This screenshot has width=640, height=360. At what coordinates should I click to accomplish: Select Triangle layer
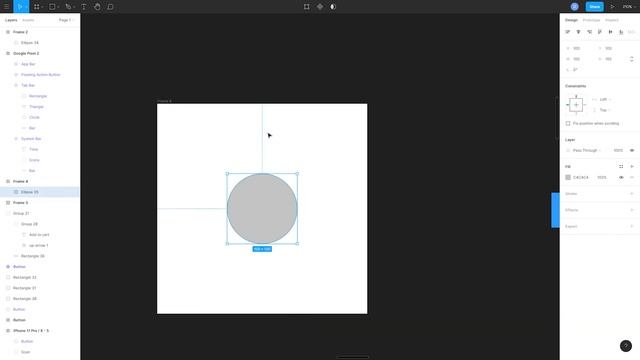coord(40,107)
